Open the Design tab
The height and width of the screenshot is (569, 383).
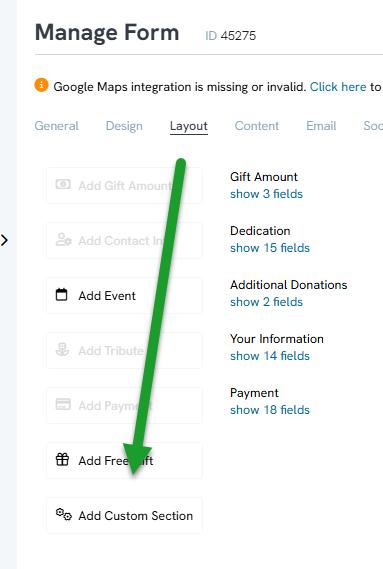tap(124, 126)
